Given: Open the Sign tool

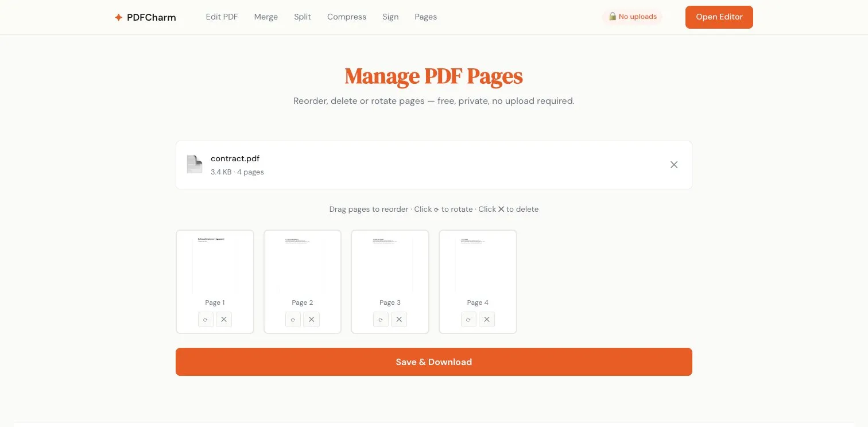Looking at the screenshot, I should coord(390,17).
